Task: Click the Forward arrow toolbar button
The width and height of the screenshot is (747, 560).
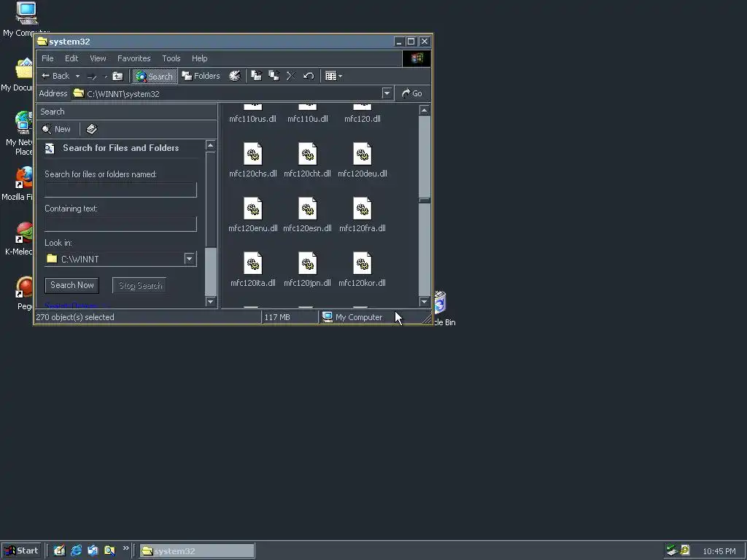Action: click(x=92, y=76)
